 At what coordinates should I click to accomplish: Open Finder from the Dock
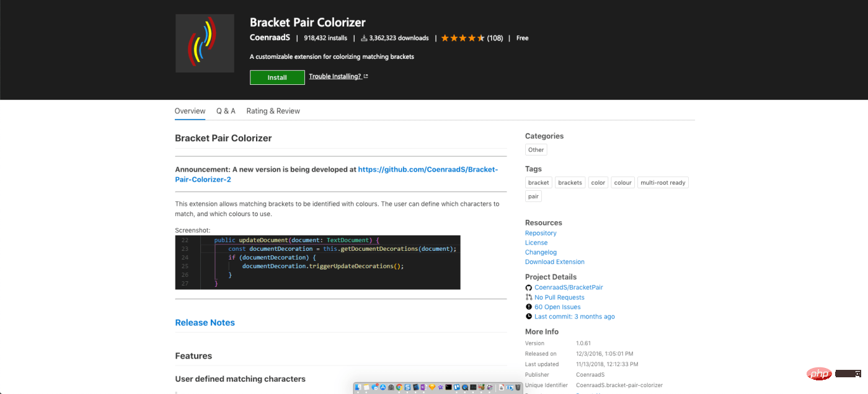358,387
